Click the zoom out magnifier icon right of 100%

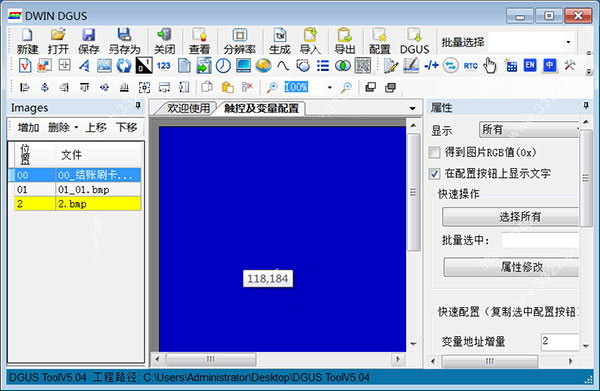346,87
